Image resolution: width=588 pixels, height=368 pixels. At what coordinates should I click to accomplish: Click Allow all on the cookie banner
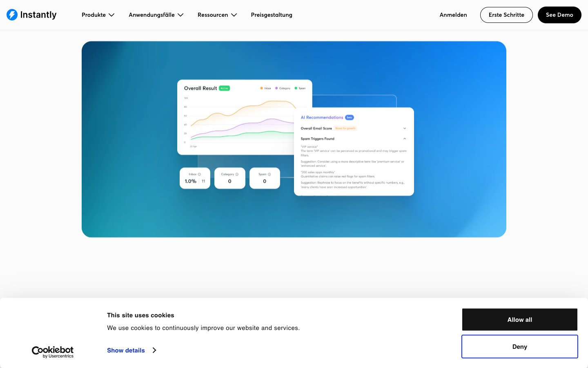point(519,319)
